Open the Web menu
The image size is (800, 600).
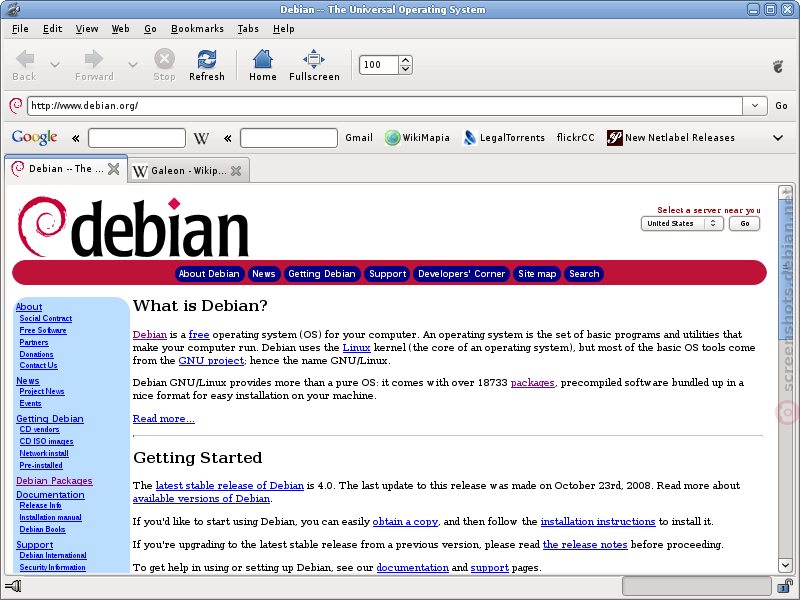pyautogui.click(x=120, y=29)
